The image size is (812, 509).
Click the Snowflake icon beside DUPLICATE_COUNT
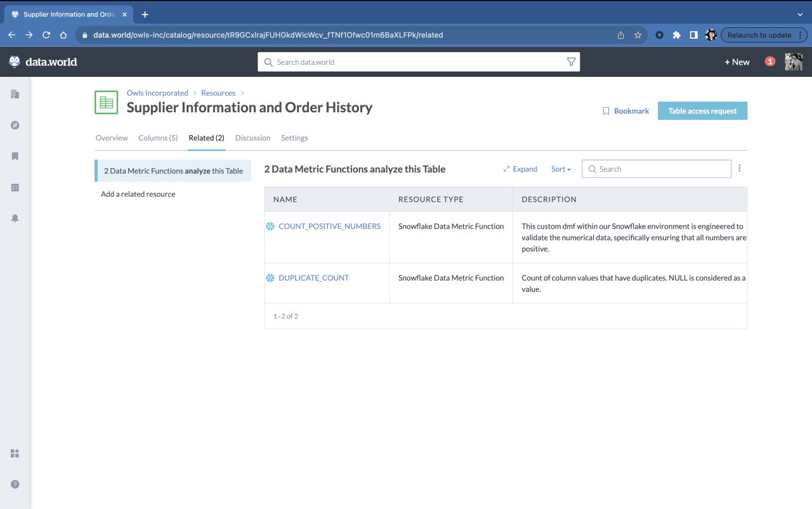coord(270,278)
